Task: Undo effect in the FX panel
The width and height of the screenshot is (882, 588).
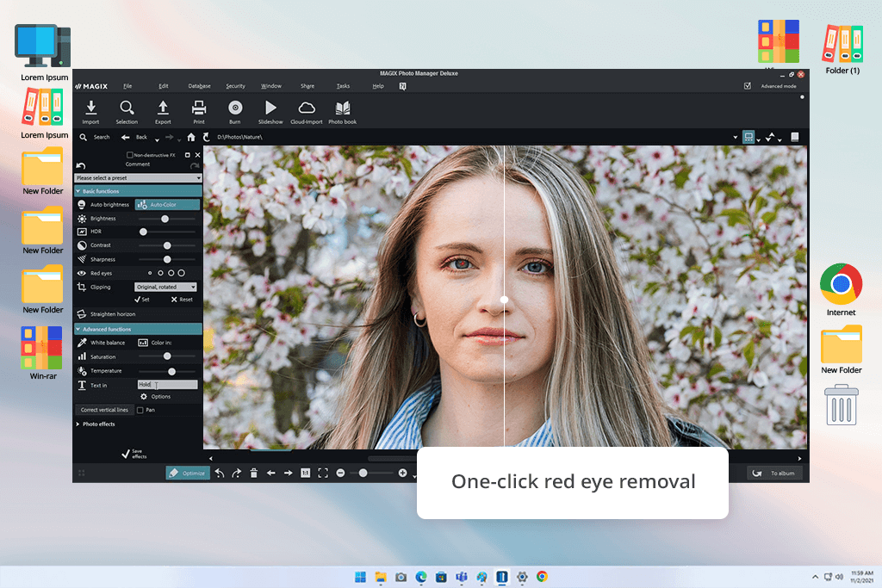Action: point(81,166)
